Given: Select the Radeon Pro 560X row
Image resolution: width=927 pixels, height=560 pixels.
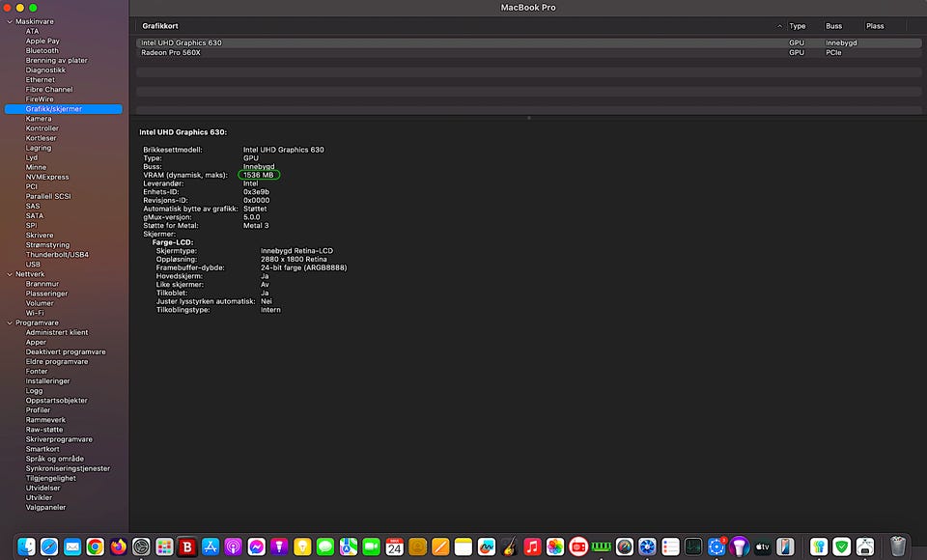Looking at the screenshot, I should coord(528,53).
